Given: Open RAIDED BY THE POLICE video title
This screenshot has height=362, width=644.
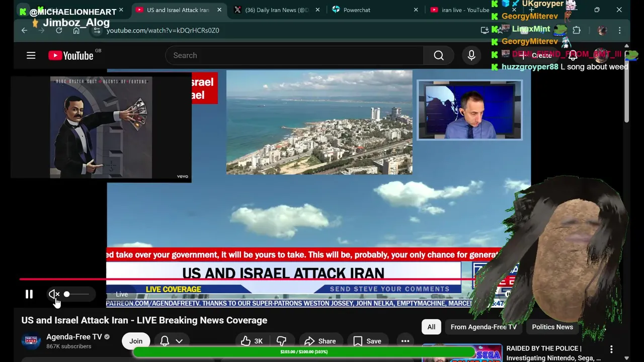Looking at the screenshot, I should pos(553,353).
